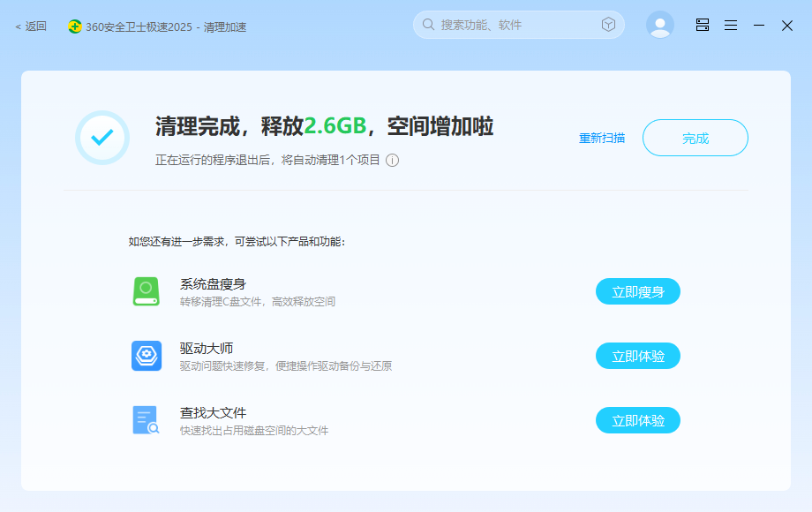
Task: Click the 360 Security Guard logo icon
Action: (x=74, y=26)
